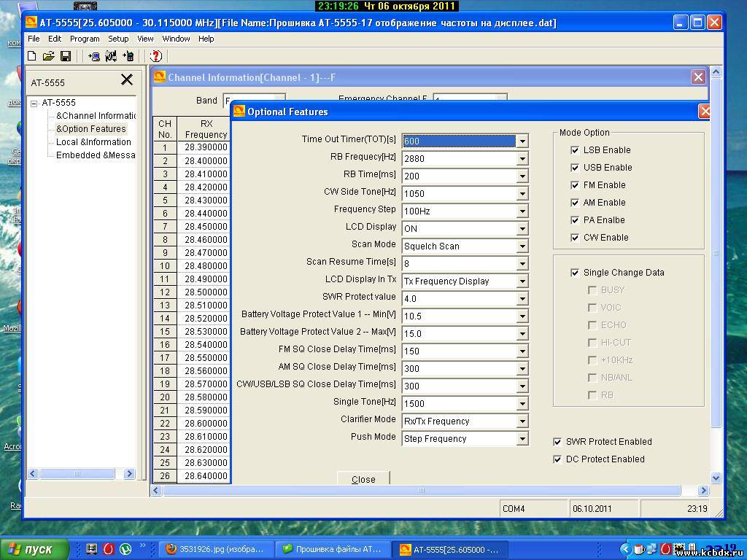Open Clarifier Mode dropdown
The image size is (747, 560).
point(522,421)
